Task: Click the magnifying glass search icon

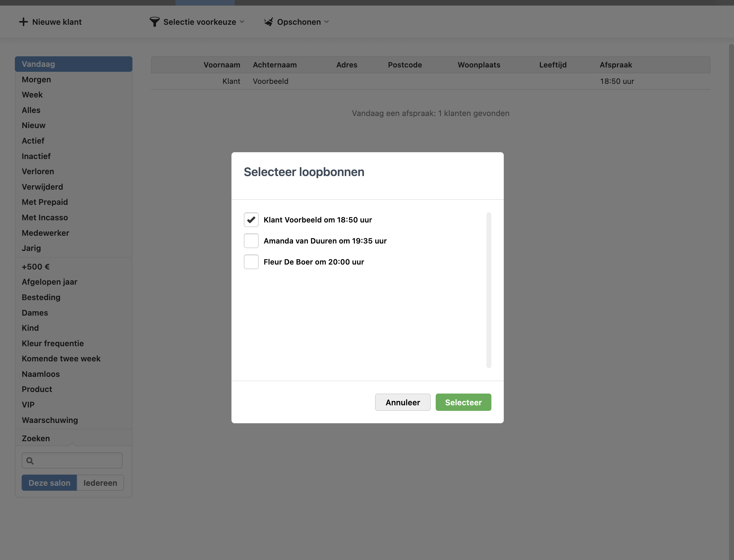Action: coord(30,461)
